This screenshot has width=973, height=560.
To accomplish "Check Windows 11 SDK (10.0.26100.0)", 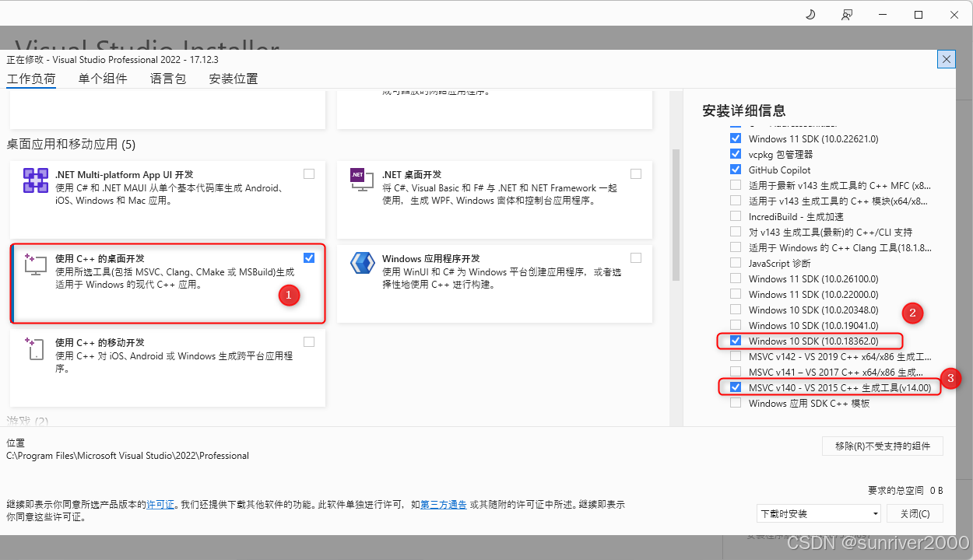I will (x=736, y=278).
